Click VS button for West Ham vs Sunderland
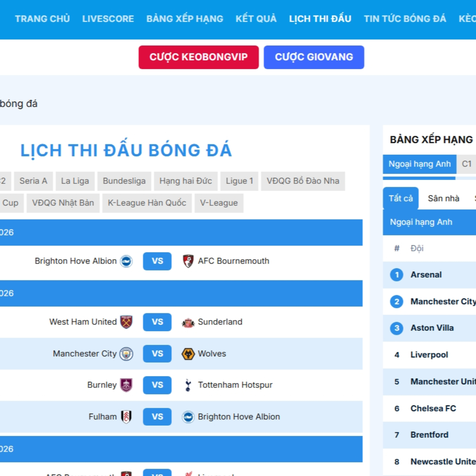Screen dimensions: 476x476 (x=157, y=322)
